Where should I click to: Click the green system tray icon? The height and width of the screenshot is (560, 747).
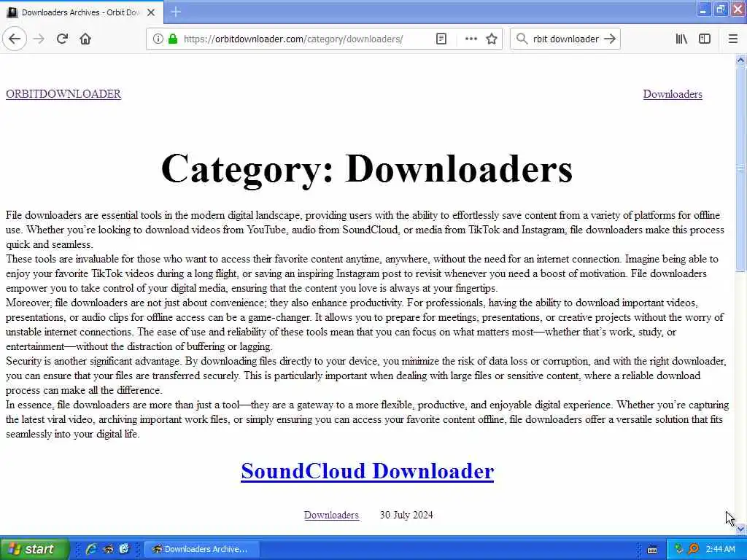pos(679,549)
